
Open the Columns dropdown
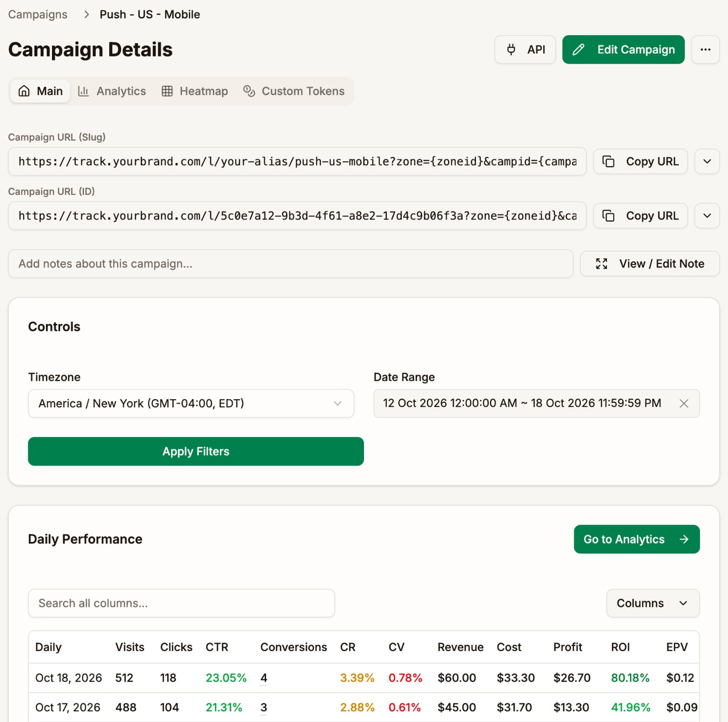[x=653, y=603]
